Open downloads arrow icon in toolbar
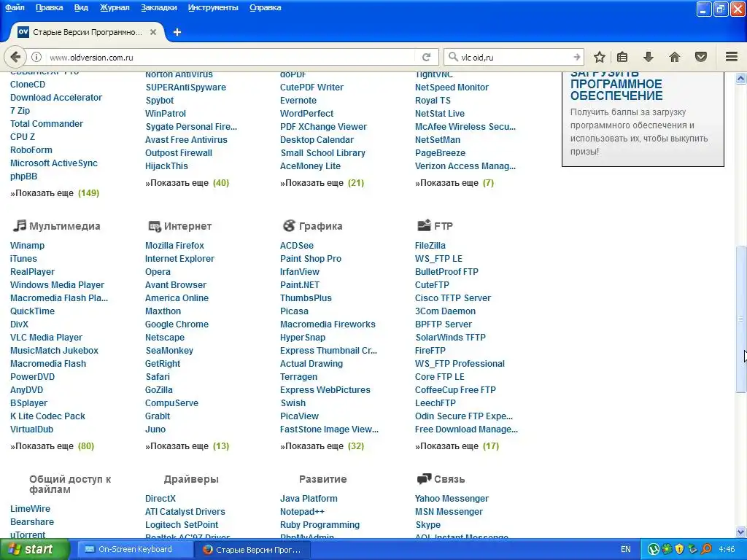This screenshot has width=747, height=560. tap(649, 57)
